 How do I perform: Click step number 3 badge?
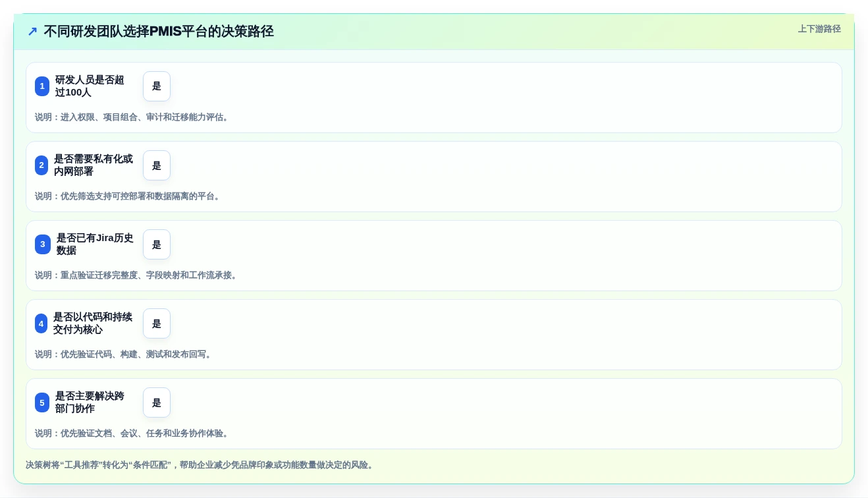[x=43, y=244]
